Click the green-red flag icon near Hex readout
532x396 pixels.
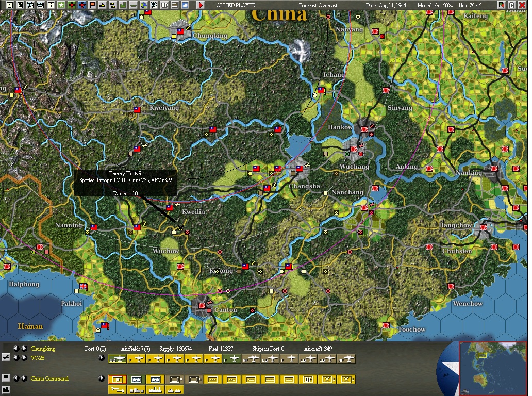(x=502, y=5)
